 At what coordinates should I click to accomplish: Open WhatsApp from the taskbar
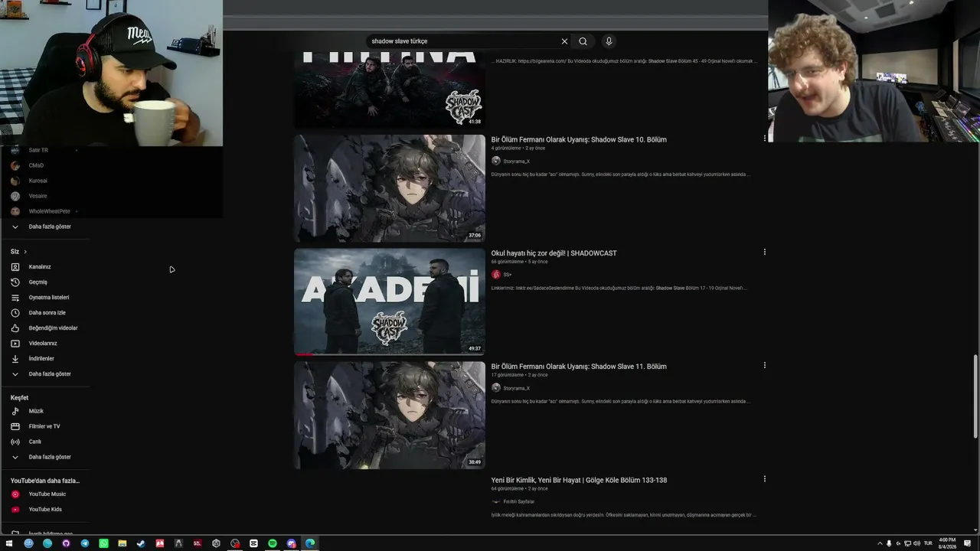tap(103, 543)
